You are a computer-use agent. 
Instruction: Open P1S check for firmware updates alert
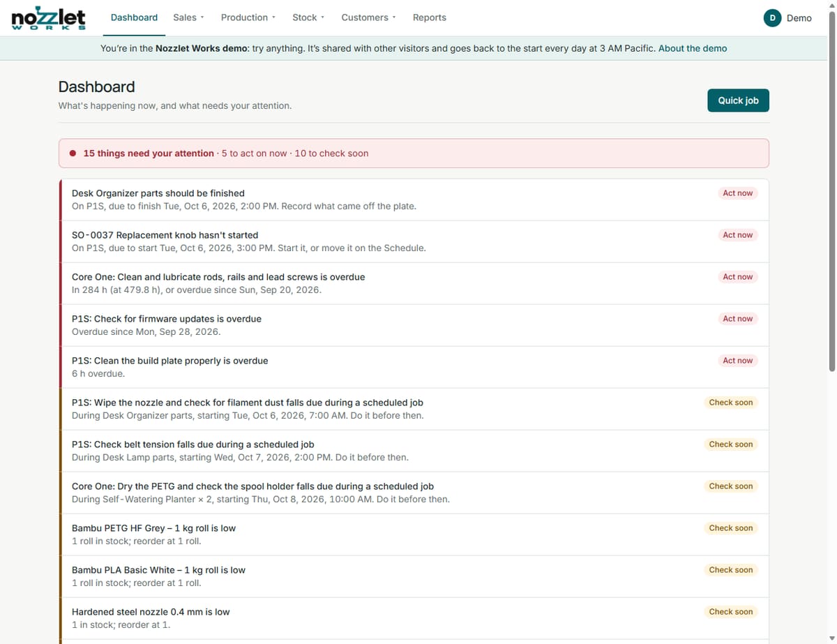tap(414, 325)
